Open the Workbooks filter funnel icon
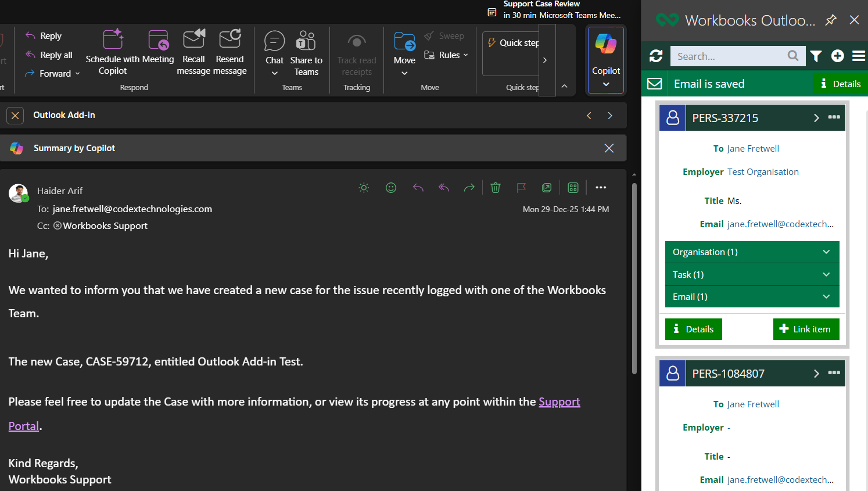The height and width of the screenshot is (491, 868). 816,56
